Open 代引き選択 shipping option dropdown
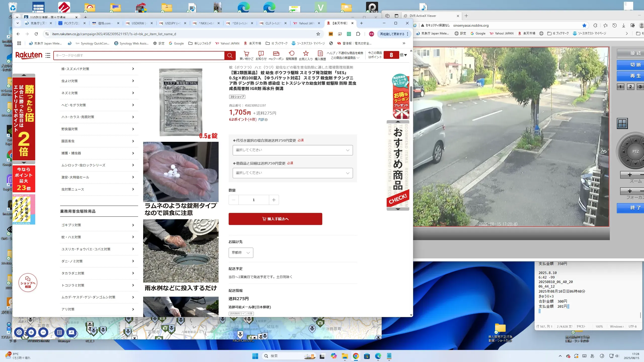This screenshot has width=644, height=362. [293, 150]
